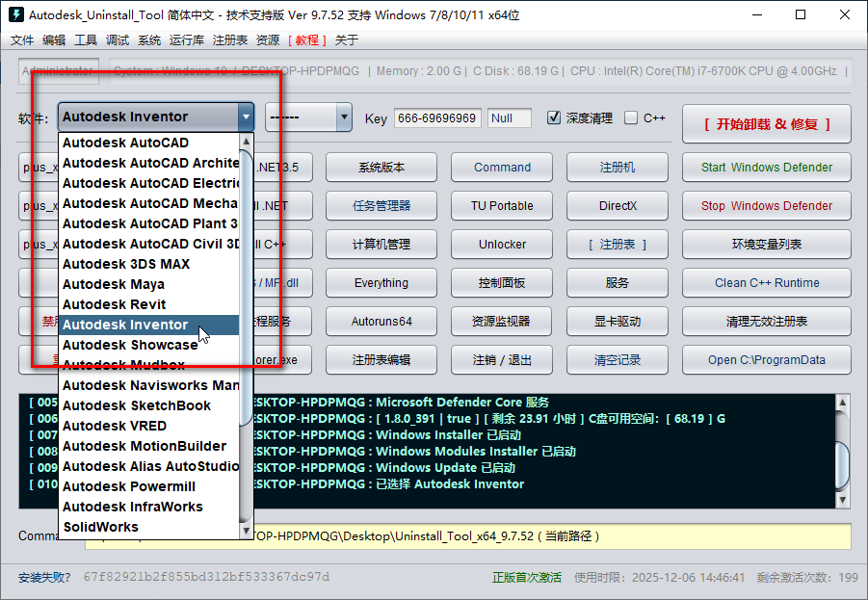This screenshot has width=868, height=600.
Task: Open the red 教程 menu
Action: tap(307, 39)
